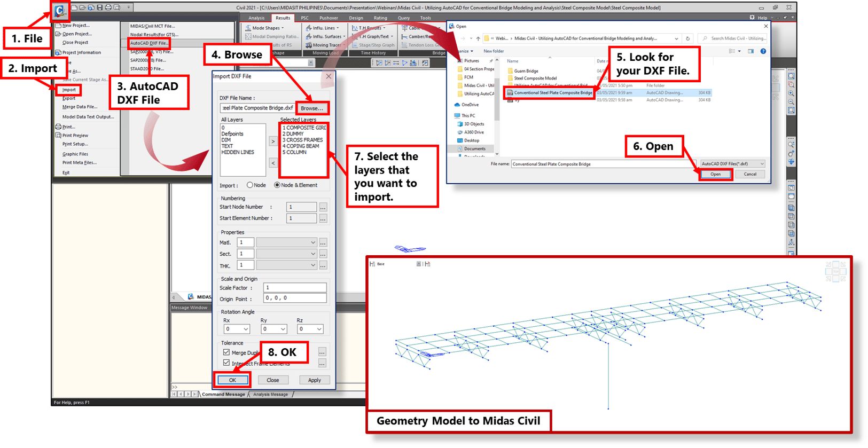Click OK in Import DXF File dialog
The height and width of the screenshot is (448, 868).
pyautogui.click(x=232, y=380)
